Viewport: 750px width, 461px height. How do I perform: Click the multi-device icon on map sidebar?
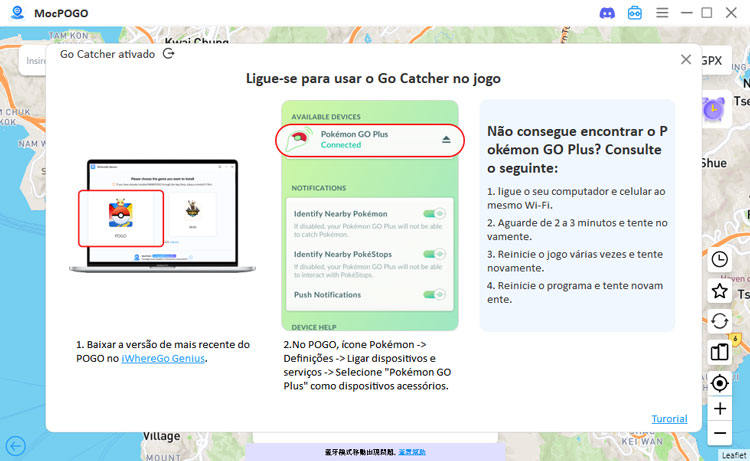(719, 352)
